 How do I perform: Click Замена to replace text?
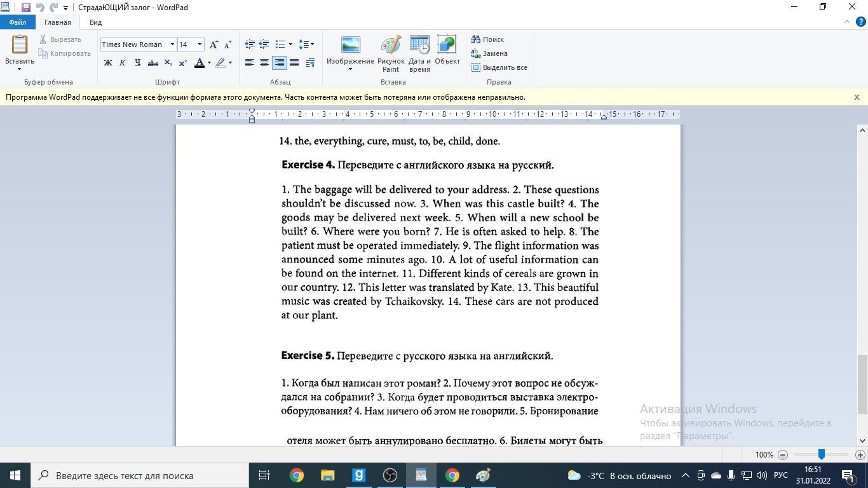point(489,53)
